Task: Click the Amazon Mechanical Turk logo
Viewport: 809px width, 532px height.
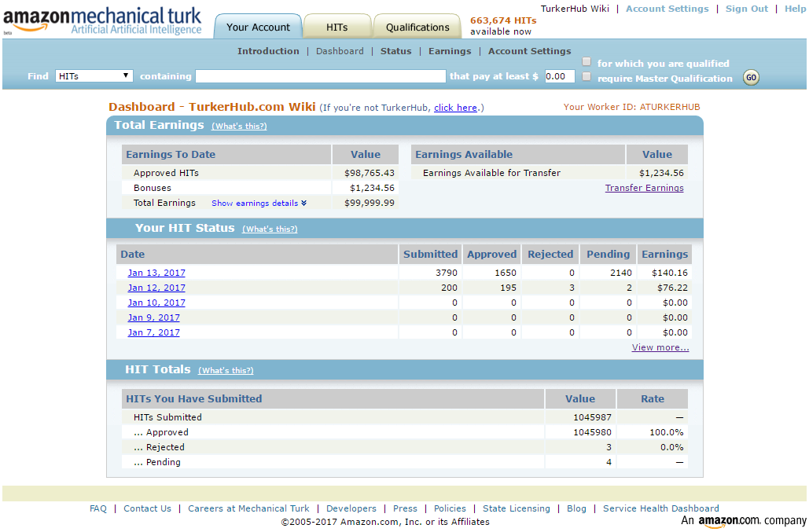Action: coord(102,20)
